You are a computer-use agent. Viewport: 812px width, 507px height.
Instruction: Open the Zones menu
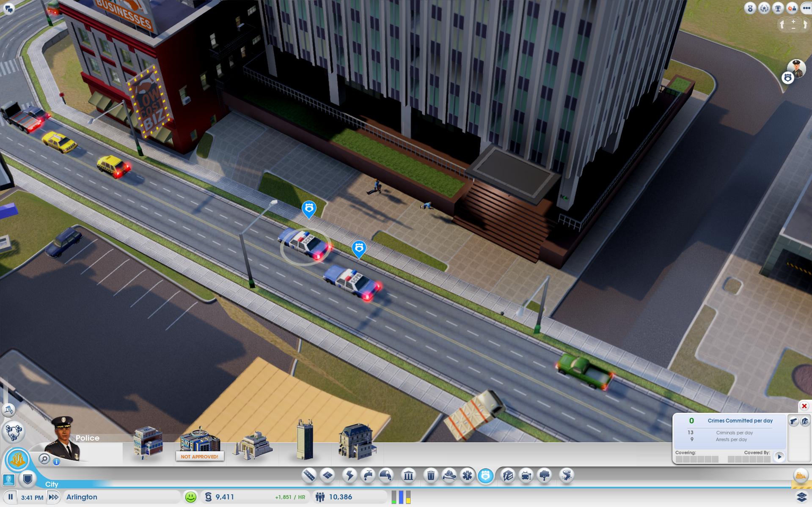(x=328, y=476)
